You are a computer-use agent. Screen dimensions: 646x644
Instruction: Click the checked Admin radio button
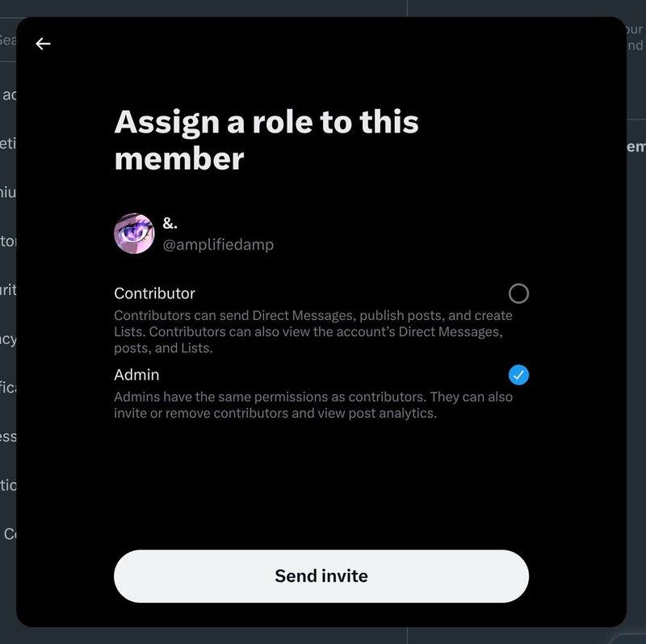518,375
